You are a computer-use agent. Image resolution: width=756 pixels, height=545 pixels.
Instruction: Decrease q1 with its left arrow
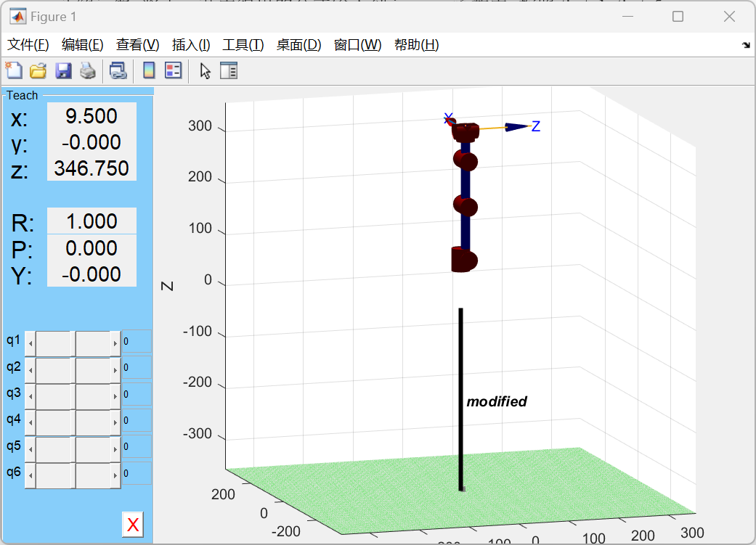point(31,343)
